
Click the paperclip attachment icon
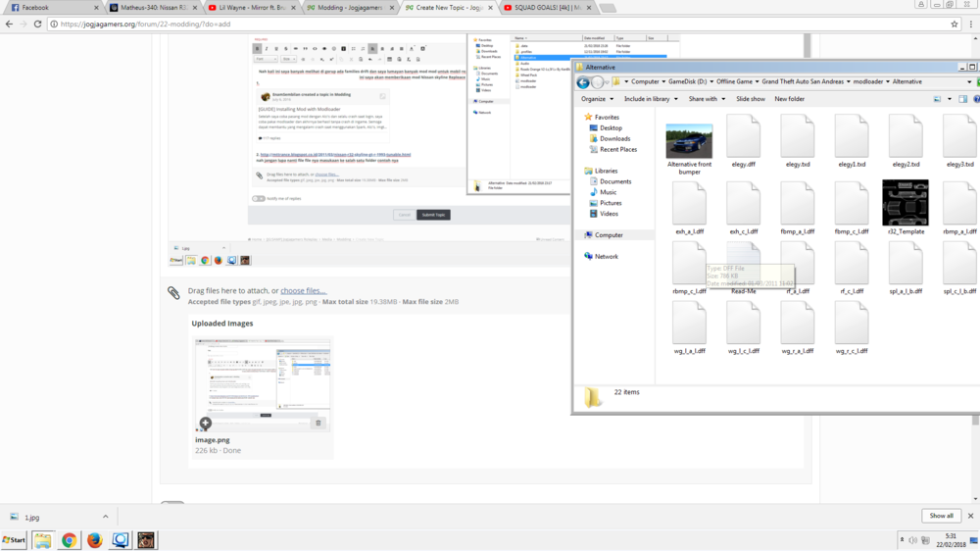(x=173, y=293)
